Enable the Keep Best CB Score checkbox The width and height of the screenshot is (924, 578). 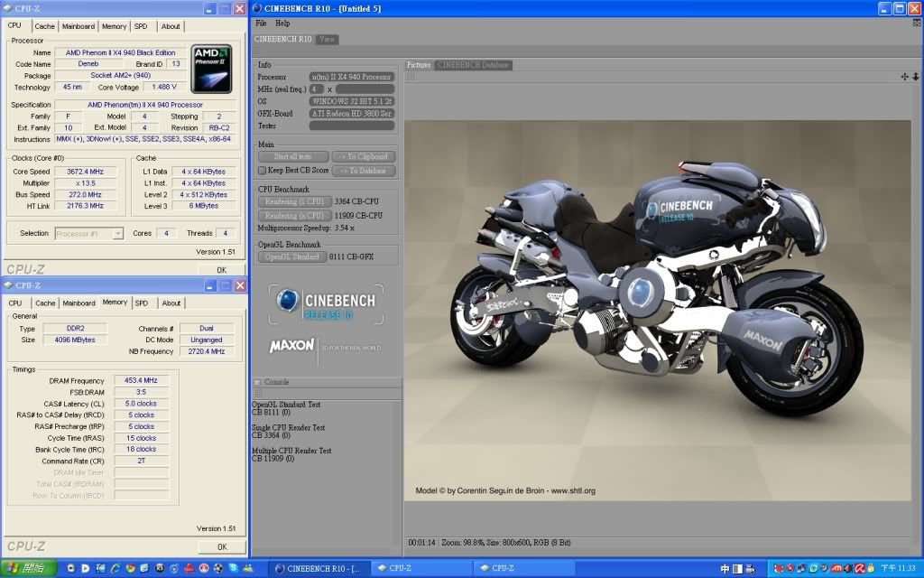click(x=263, y=170)
